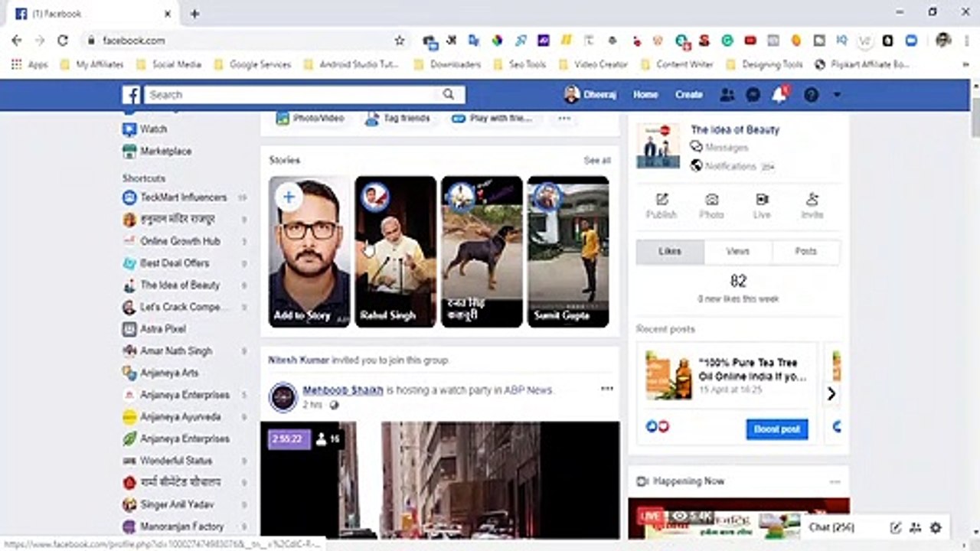The height and width of the screenshot is (551, 980).
Task: Show next recent post arrow
Action: [831, 394]
